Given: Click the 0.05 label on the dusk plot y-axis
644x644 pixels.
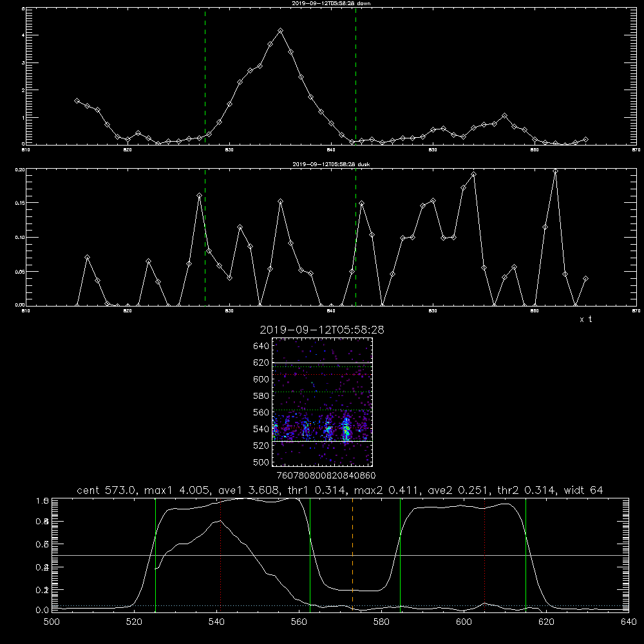Looking at the screenshot, I should coord(20,272).
